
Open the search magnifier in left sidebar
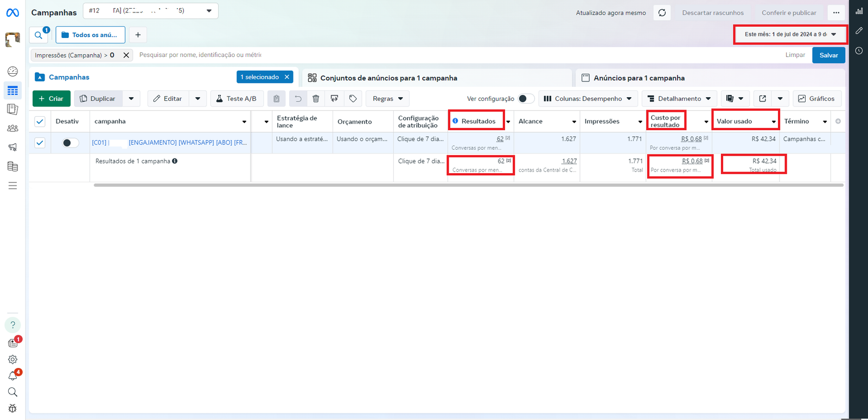pos(12,392)
